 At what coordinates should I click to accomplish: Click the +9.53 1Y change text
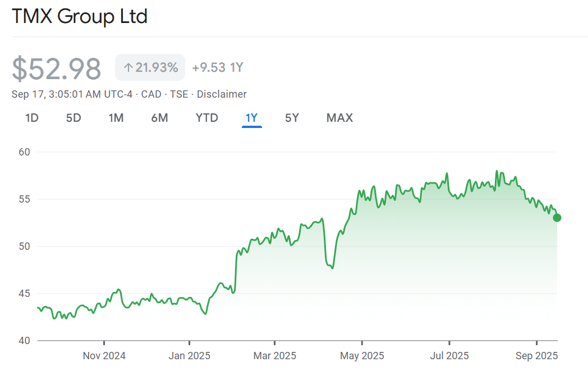pos(218,67)
